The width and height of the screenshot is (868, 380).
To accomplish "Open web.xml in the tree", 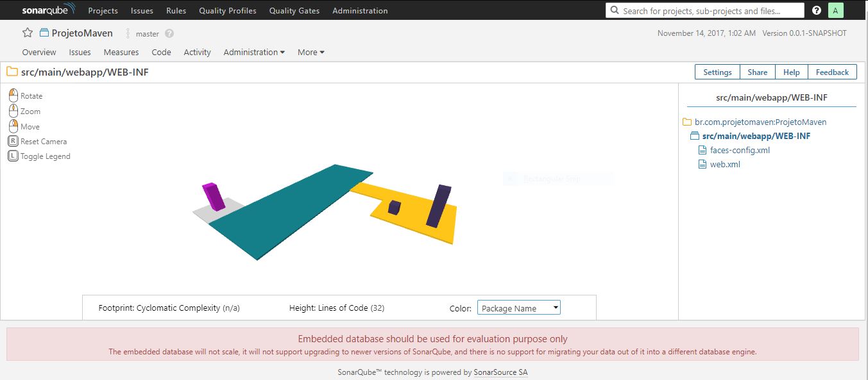I will tap(725, 164).
